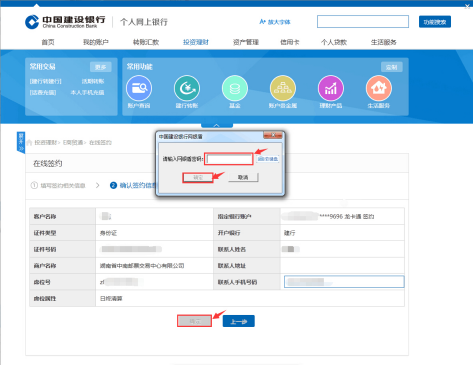Open the 账户贵金属 precious metals icon
Screen dimensions: 474x365
(283, 88)
